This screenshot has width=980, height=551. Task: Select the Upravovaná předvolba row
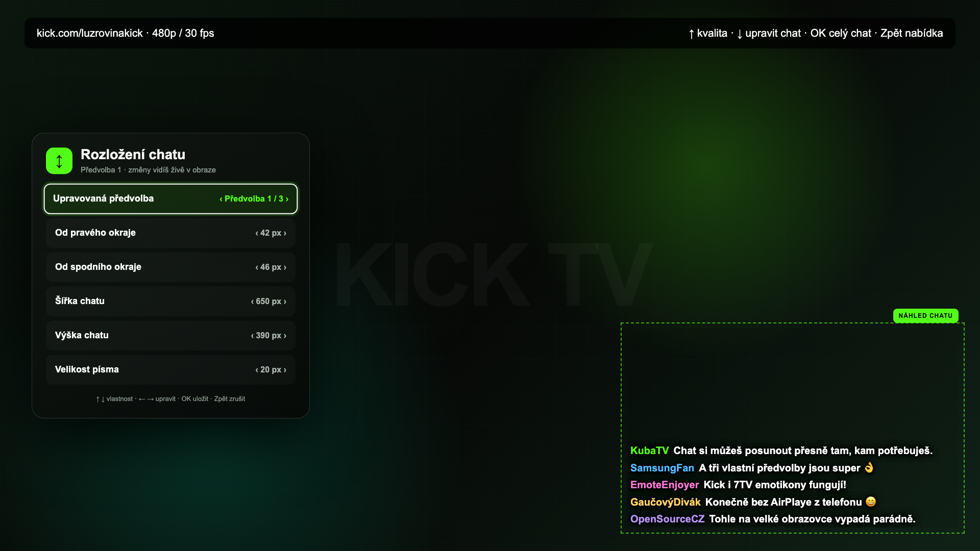170,198
